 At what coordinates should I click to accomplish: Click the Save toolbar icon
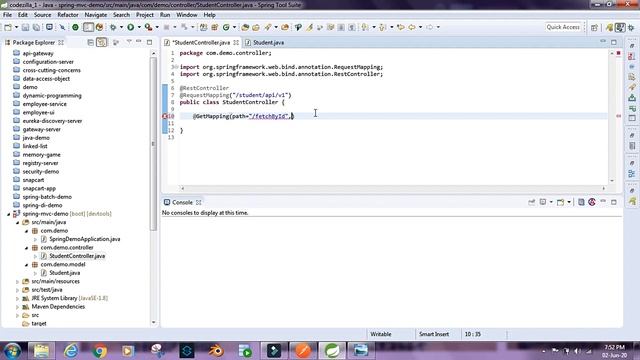point(25,27)
